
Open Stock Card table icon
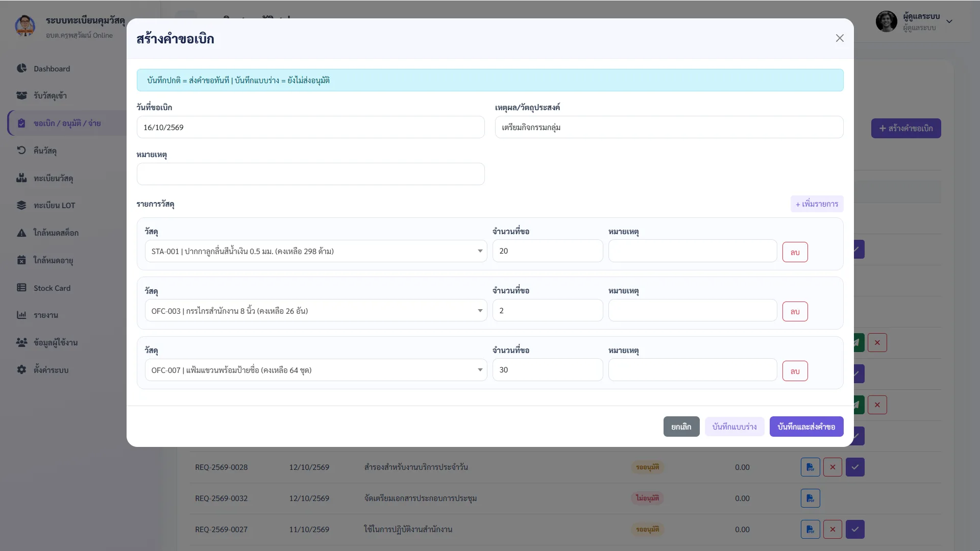(21, 287)
